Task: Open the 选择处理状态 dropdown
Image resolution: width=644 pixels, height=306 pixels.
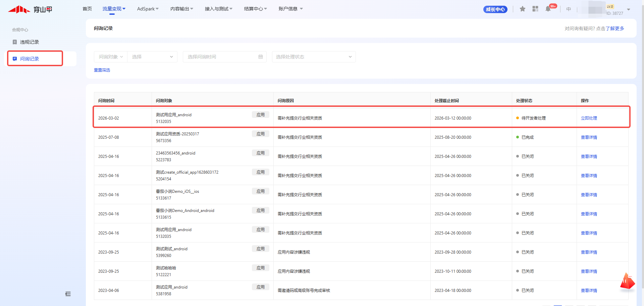Action: 314,57
